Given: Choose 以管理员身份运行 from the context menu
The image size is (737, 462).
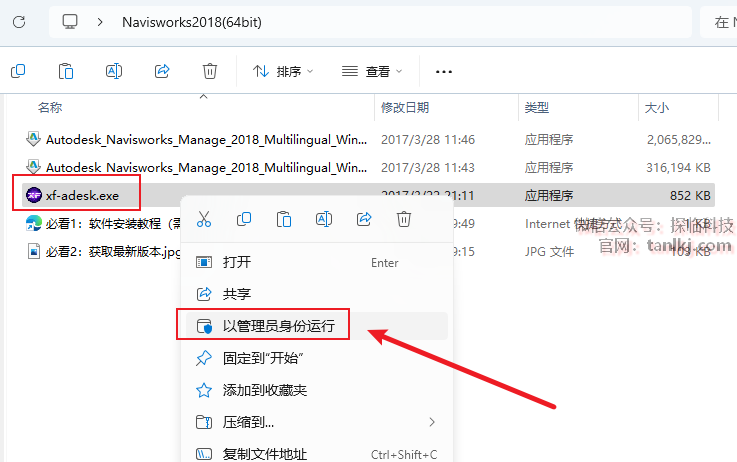Looking at the screenshot, I should pos(317,326).
